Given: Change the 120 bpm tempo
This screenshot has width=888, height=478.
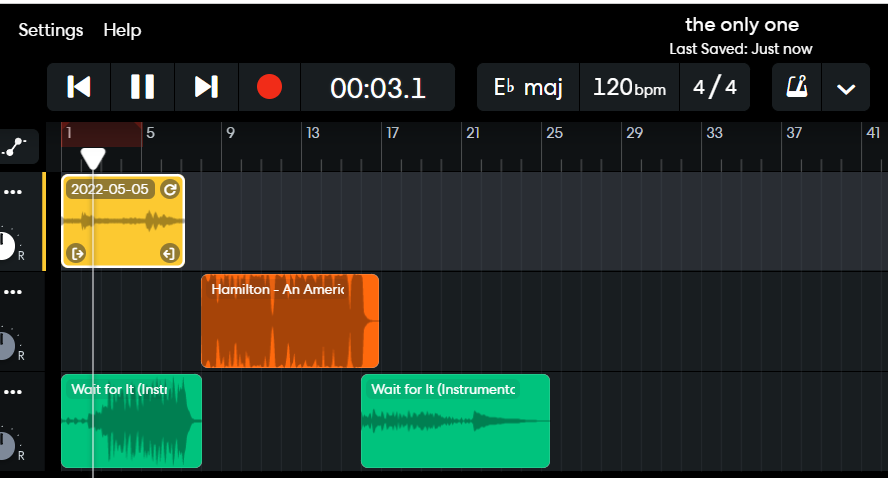Looking at the screenshot, I should (x=629, y=87).
